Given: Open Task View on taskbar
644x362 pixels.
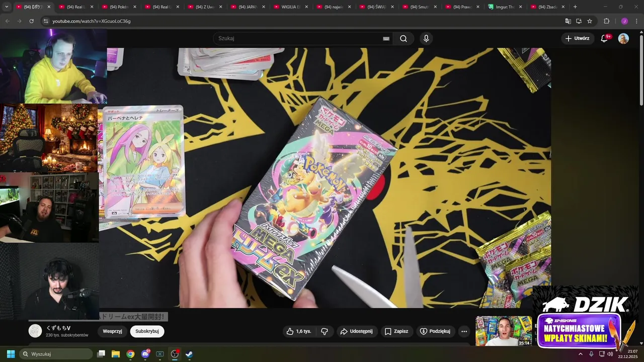Looking at the screenshot, I should point(101,354).
